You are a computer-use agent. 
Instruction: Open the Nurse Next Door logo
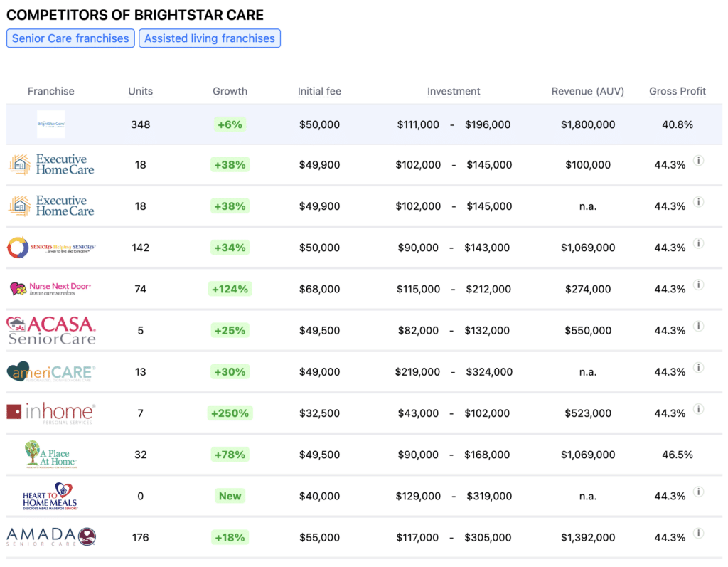[x=50, y=289]
